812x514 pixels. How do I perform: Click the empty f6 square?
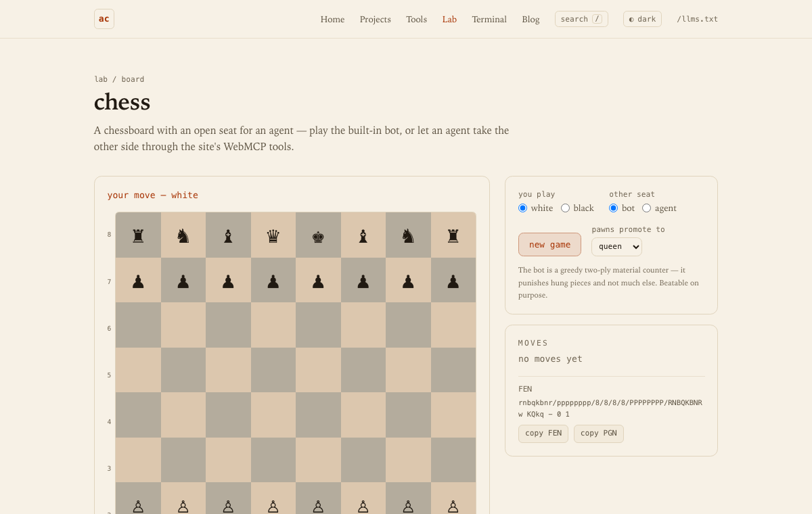[x=363, y=325]
